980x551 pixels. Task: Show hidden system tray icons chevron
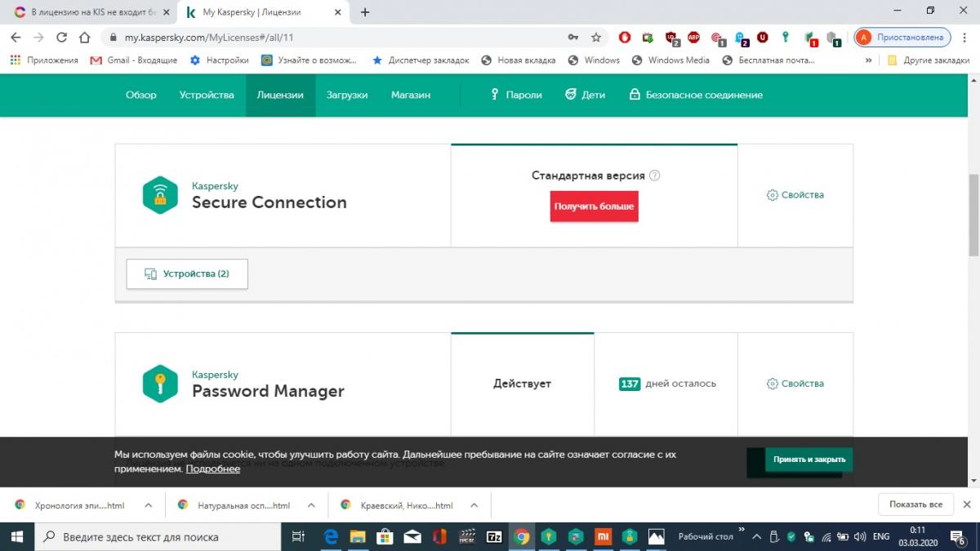[x=757, y=537]
